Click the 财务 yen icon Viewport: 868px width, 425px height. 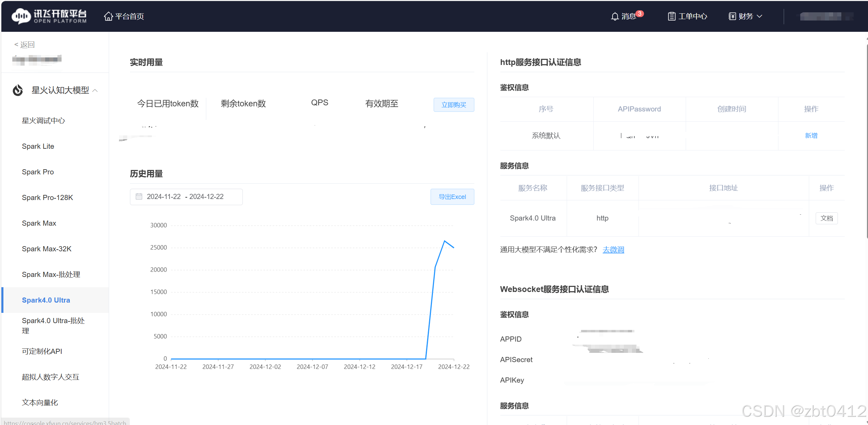pos(732,16)
